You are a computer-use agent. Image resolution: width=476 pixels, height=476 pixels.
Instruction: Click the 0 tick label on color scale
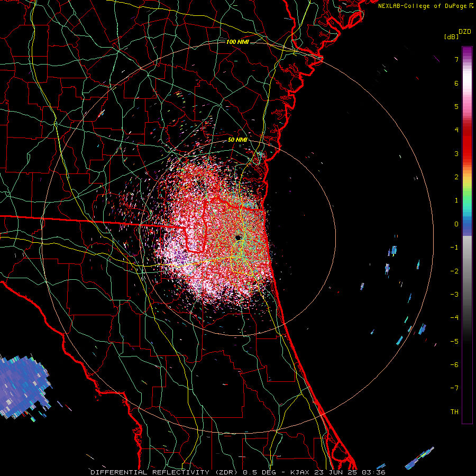click(x=456, y=224)
